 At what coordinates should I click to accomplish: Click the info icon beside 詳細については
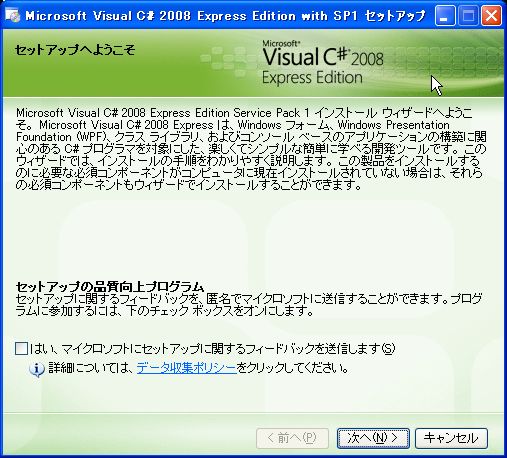(37, 369)
